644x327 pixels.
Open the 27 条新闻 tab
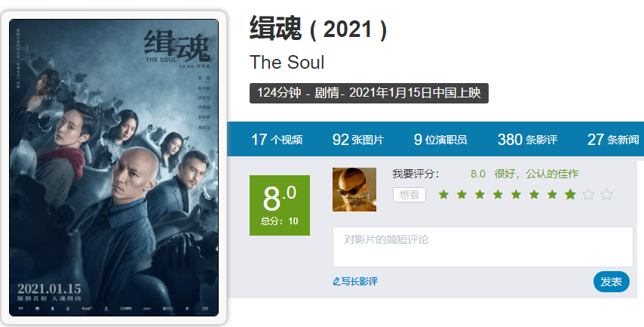pyautogui.click(x=613, y=140)
